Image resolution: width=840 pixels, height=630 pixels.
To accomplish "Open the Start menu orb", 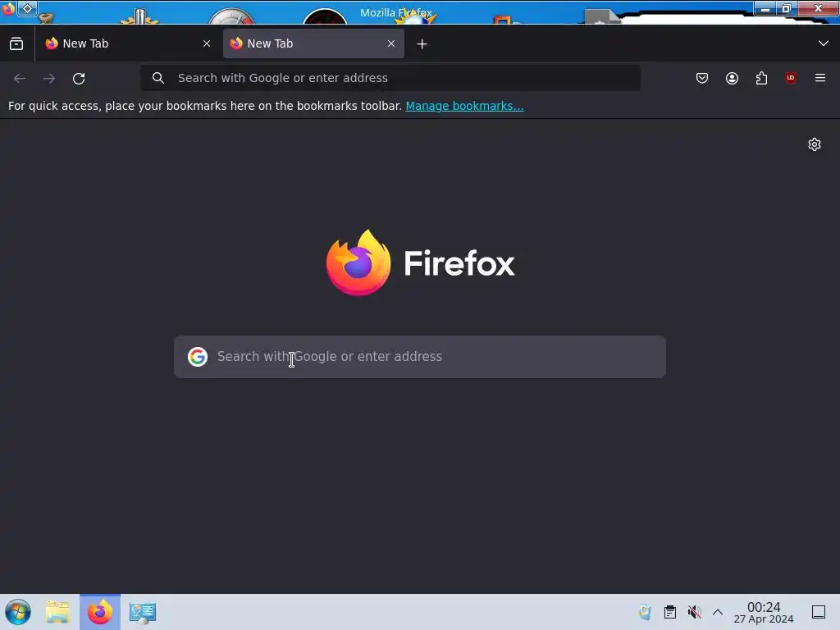I will click(18, 612).
